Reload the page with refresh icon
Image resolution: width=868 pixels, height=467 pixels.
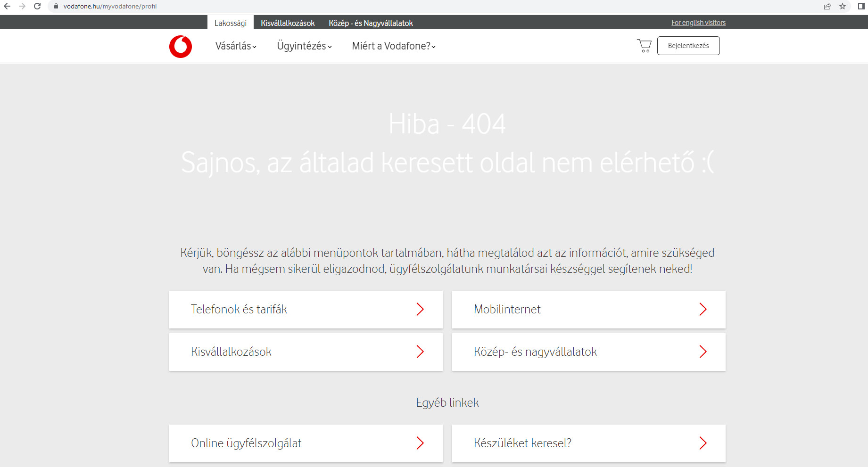37,6
